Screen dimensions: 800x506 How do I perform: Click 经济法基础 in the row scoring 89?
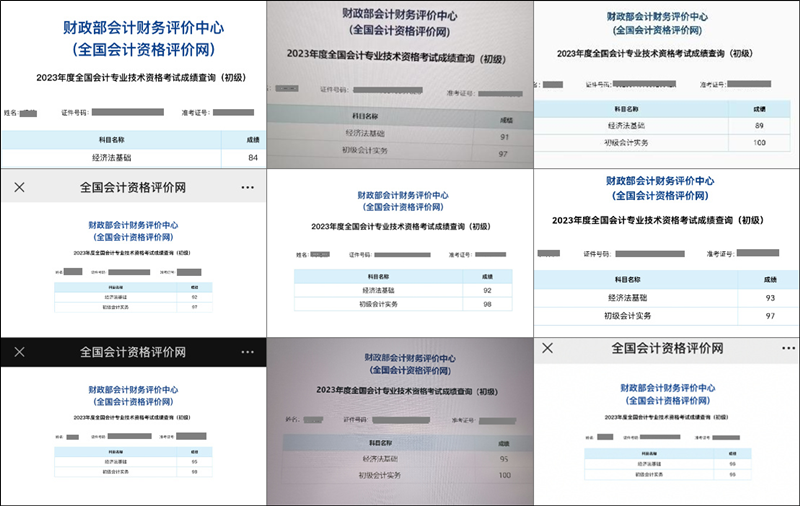click(x=626, y=125)
